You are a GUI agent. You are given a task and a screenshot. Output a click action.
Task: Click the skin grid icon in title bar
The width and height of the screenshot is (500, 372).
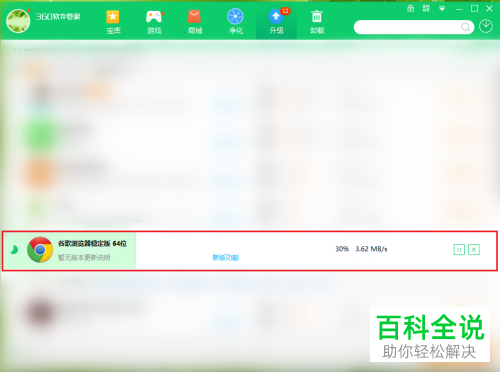coord(426,9)
